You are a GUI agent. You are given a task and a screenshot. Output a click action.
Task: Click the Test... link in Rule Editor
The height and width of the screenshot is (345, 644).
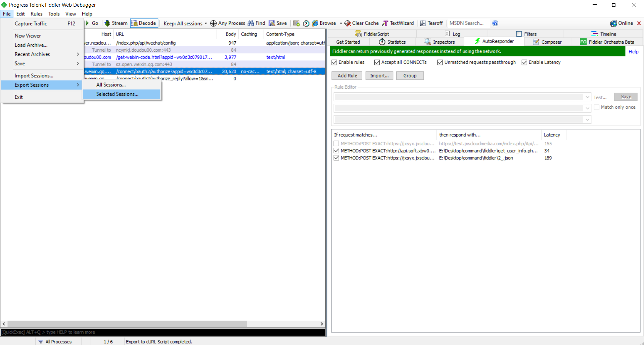pyautogui.click(x=600, y=98)
